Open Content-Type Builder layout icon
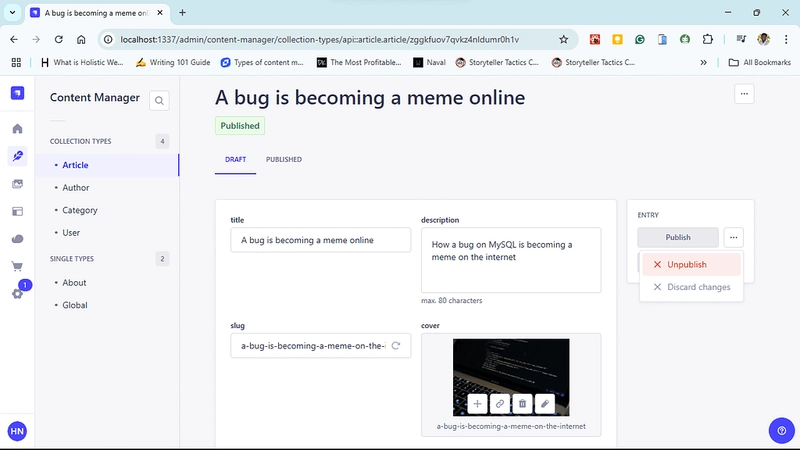Viewport: 800px width, 450px height. click(x=17, y=211)
